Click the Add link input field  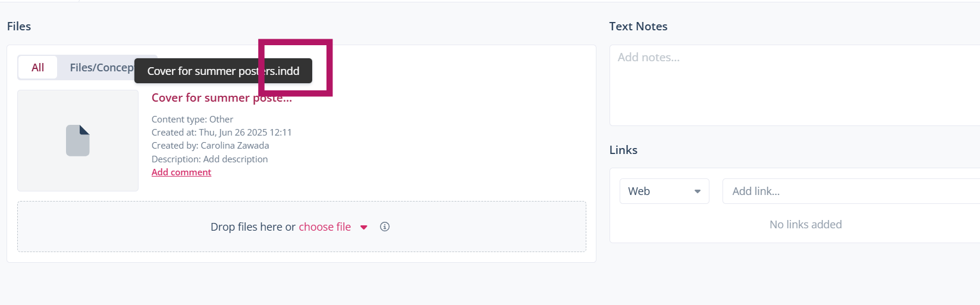coord(852,191)
